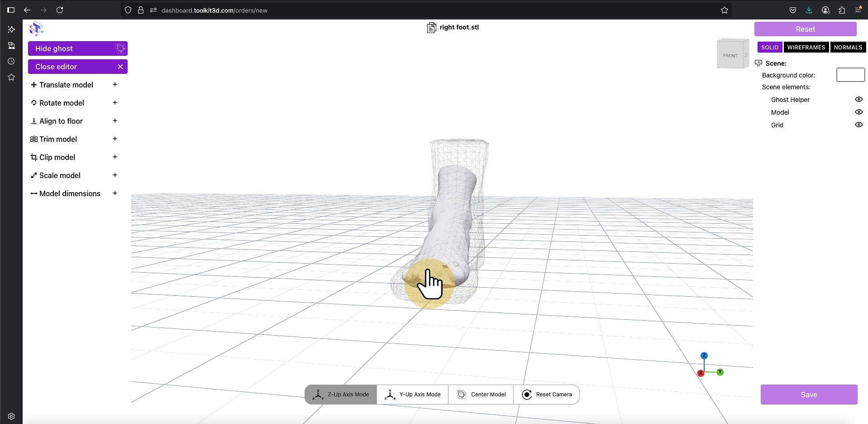Save the model with Save button
This screenshot has height=424, width=868.
[x=809, y=395]
